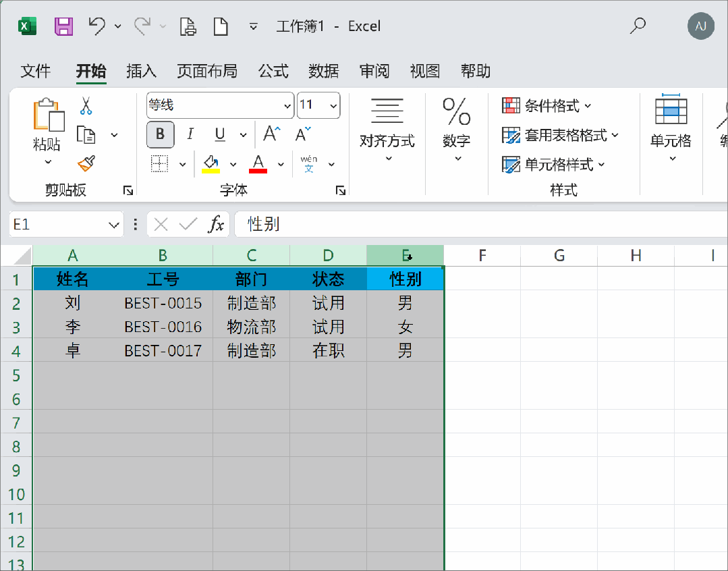
Task: Toggle Italic formatting button
Action: point(190,134)
